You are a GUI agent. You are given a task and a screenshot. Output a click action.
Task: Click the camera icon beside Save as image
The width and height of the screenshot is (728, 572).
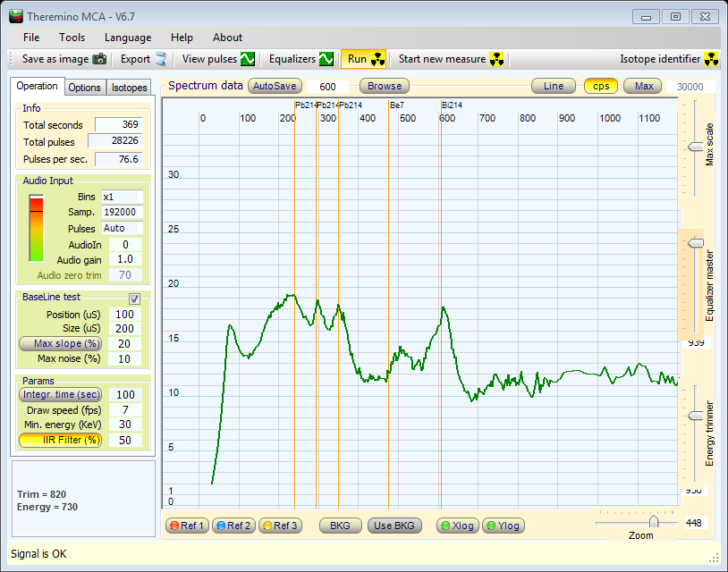99,60
